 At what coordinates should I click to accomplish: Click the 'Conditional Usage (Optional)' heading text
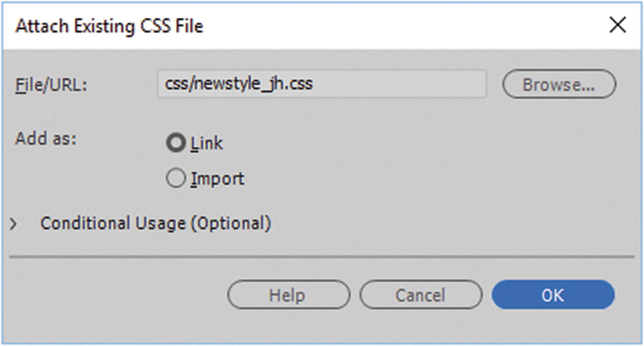[x=156, y=224]
